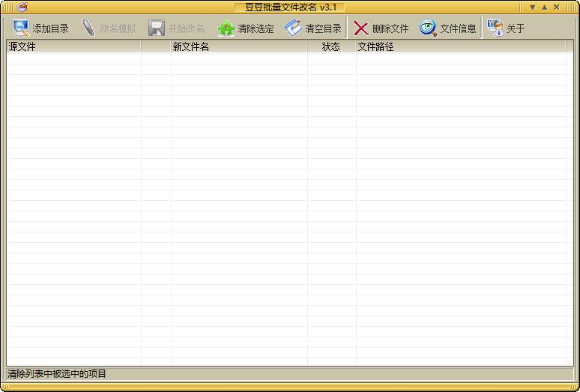This screenshot has width=580, height=392.
Task: Sort by the 源文件 column header
Action: [x=73, y=46]
